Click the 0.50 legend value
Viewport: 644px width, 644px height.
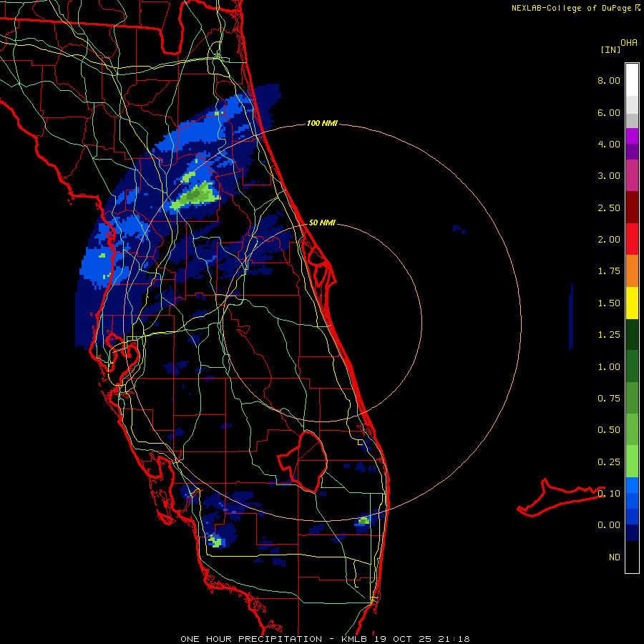(609, 430)
